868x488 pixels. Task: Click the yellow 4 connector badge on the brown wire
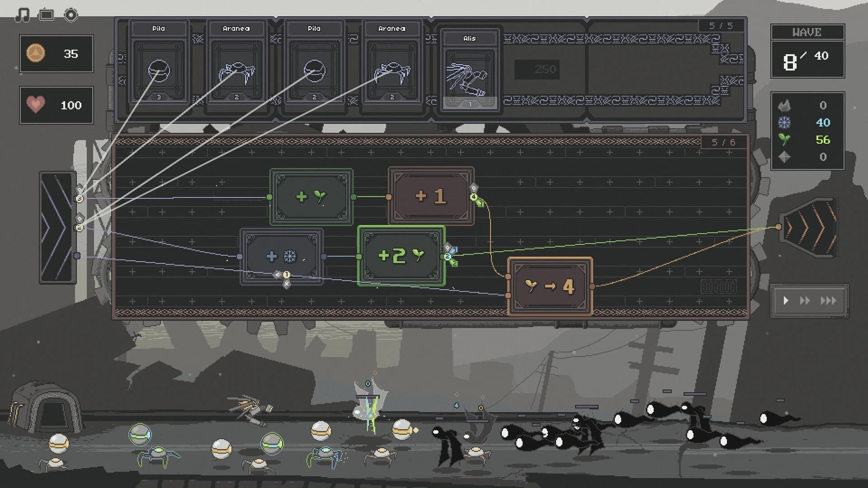(x=473, y=197)
